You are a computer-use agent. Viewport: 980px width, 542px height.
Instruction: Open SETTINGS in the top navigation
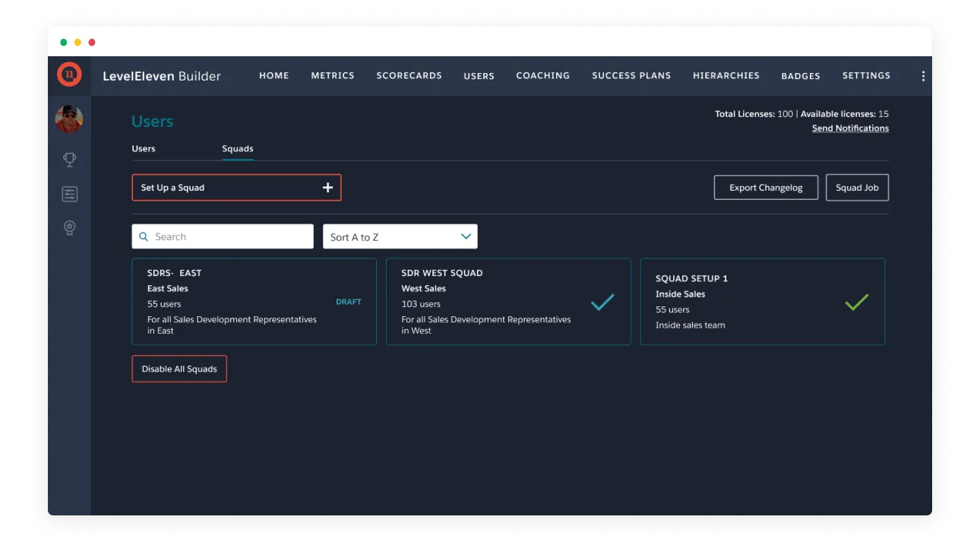(866, 76)
